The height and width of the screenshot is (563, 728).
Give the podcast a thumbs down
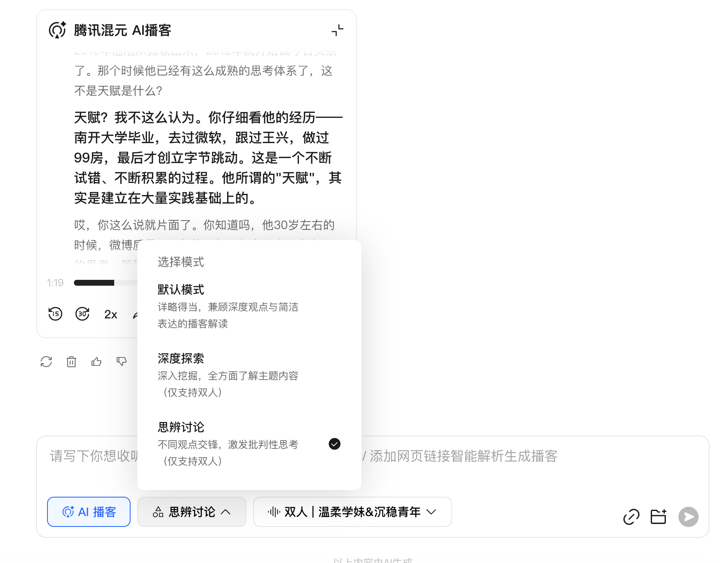(121, 361)
